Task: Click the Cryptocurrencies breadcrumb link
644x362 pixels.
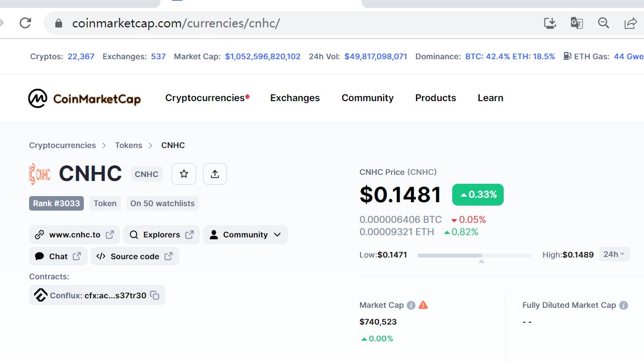Action: [63, 145]
